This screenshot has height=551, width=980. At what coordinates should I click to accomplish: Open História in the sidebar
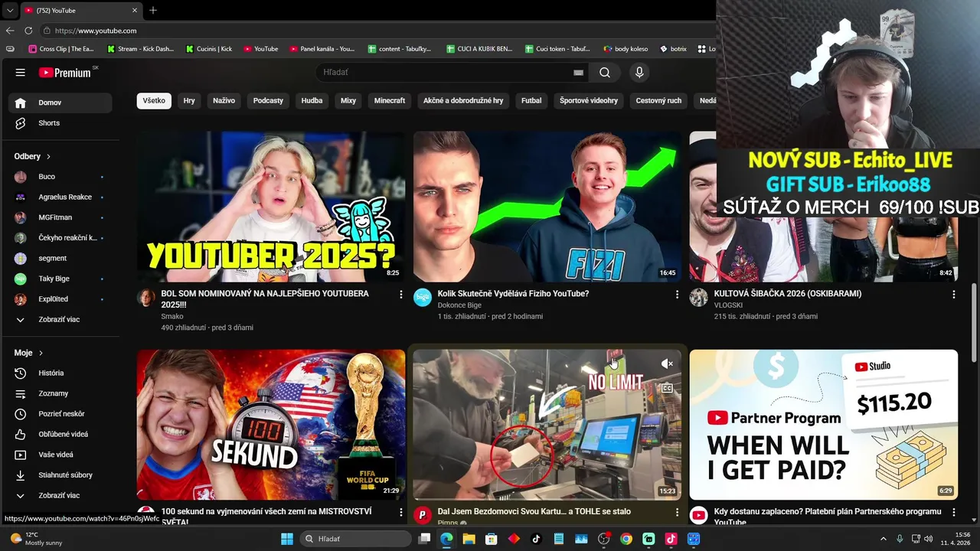click(60, 373)
